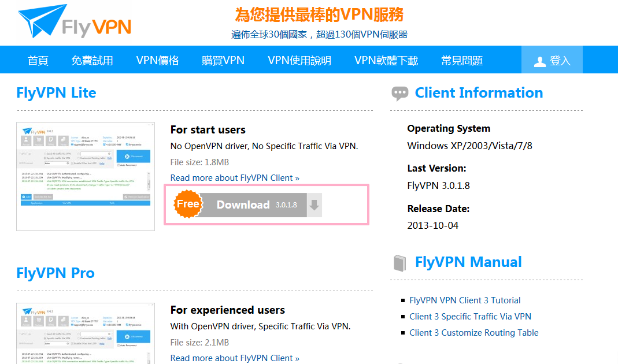Select the 'FlyVPN 3.0.1.8' version text
The image size is (618, 364).
[x=438, y=185]
